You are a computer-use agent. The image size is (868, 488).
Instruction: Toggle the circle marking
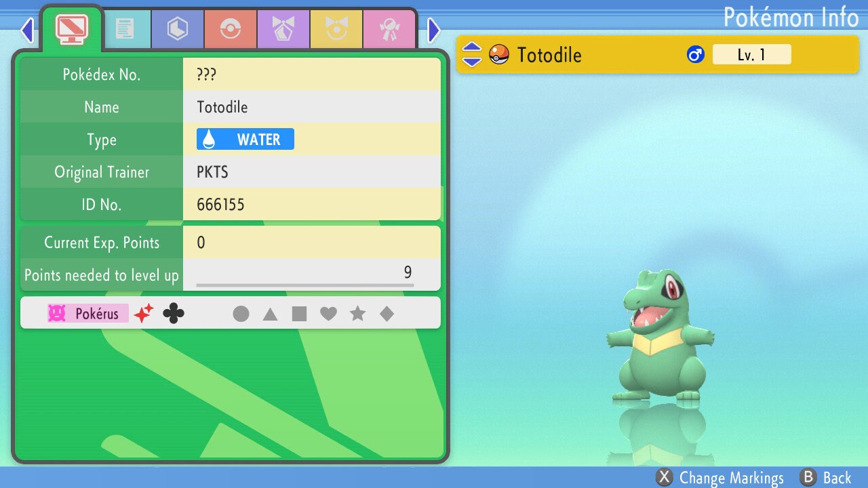tap(241, 314)
